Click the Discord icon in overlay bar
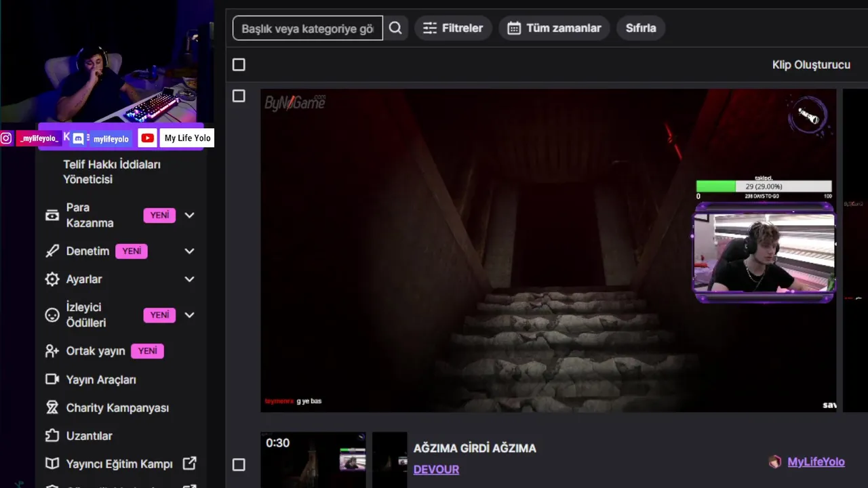868x488 pixels. coord(79,138)
